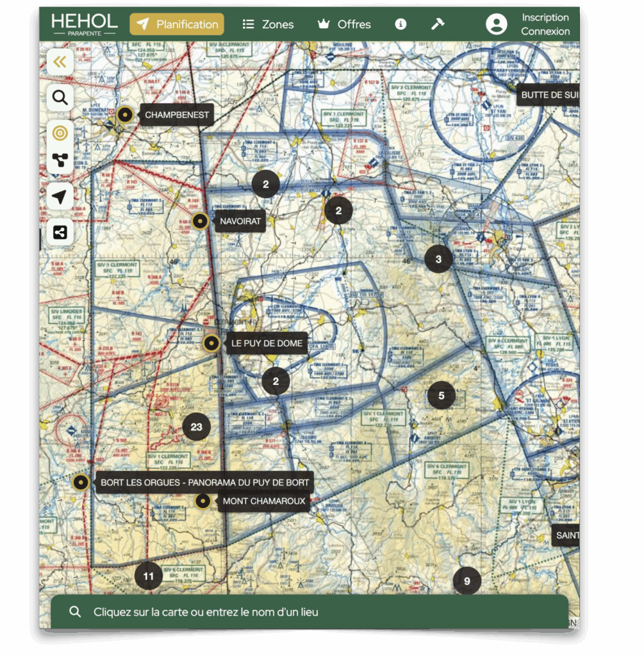
Task: Switch to the Planification tab
Action: click(x=177, y=24)
